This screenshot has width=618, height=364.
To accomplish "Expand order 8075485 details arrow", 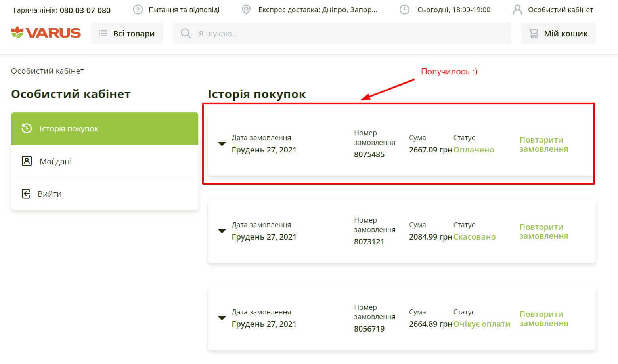I will pos(222,144).
